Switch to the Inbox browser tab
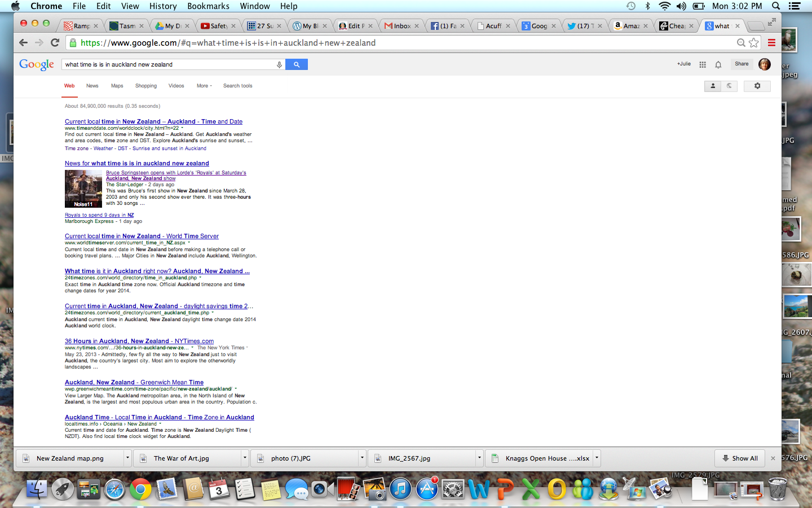Screen dimensions: 812x508 click(x=401, y=26)
